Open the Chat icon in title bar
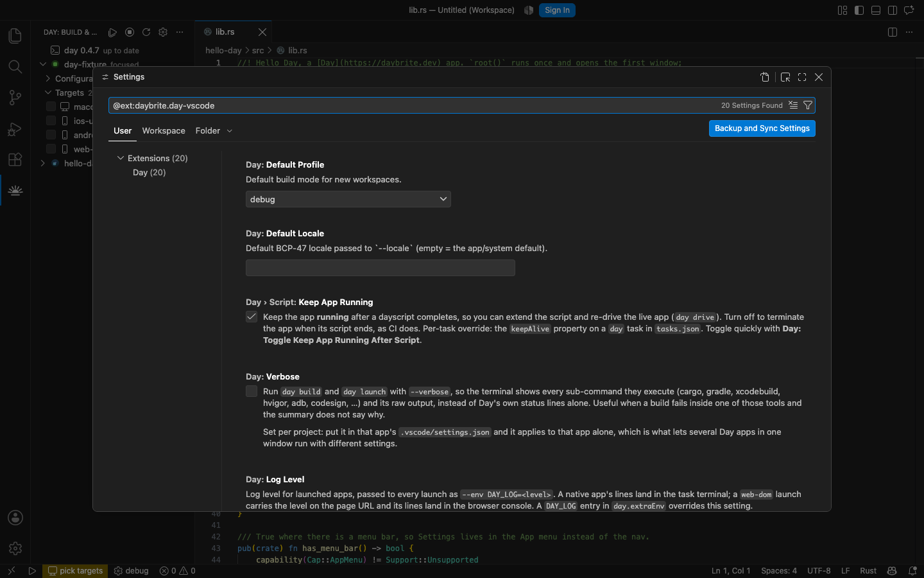 [x=909, y=10]
